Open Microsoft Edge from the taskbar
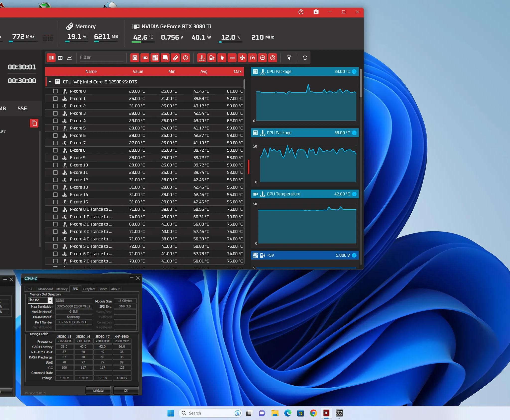 (x=288, y=413)
